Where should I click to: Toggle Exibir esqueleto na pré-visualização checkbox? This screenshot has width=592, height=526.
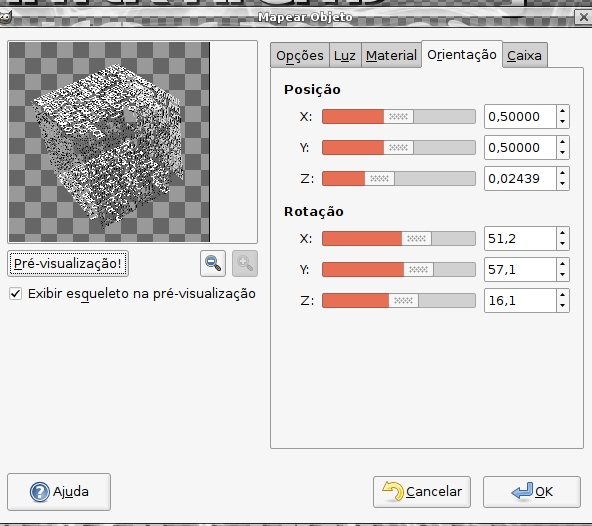tap(15, 293)
